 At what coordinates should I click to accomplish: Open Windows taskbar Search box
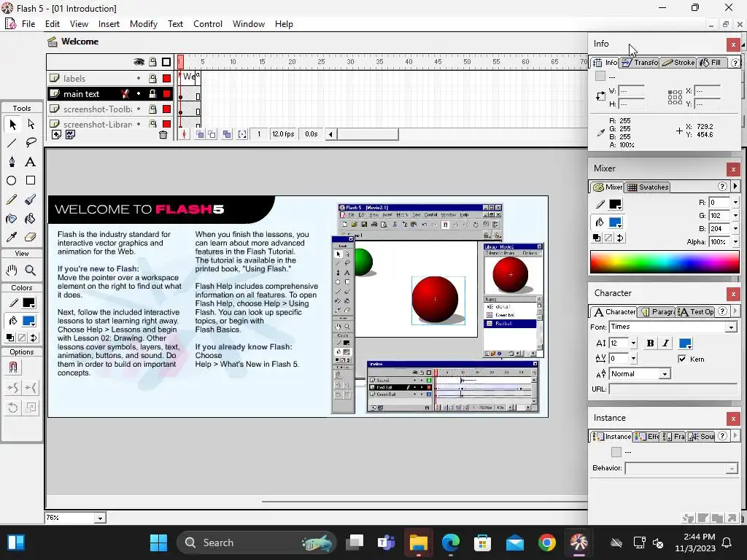coord(257,542)
